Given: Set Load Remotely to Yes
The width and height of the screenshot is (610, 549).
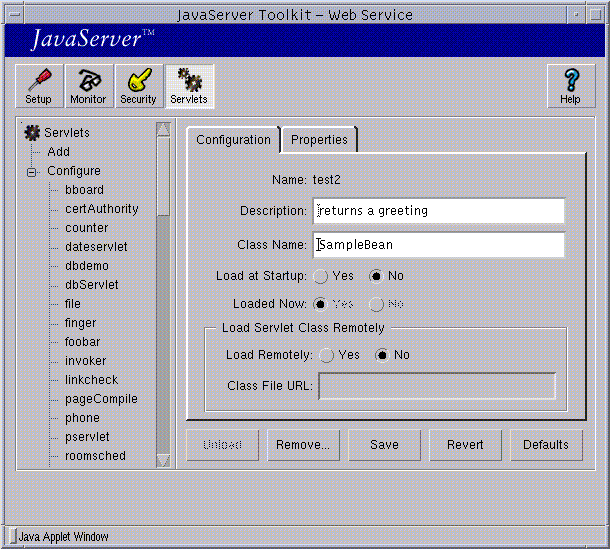Looking at the screenshot, I should click(x=326, y=355).
